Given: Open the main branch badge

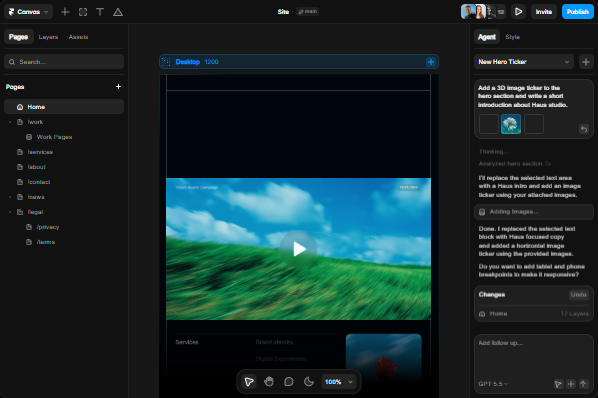Looking at the screenshot, I should (x=307, y=11).
